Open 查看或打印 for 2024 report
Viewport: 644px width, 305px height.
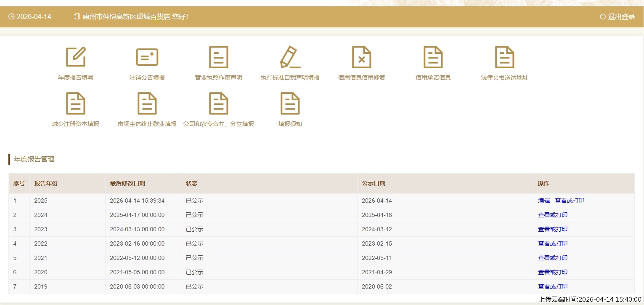pyautogui.click(x=553, y=215)
